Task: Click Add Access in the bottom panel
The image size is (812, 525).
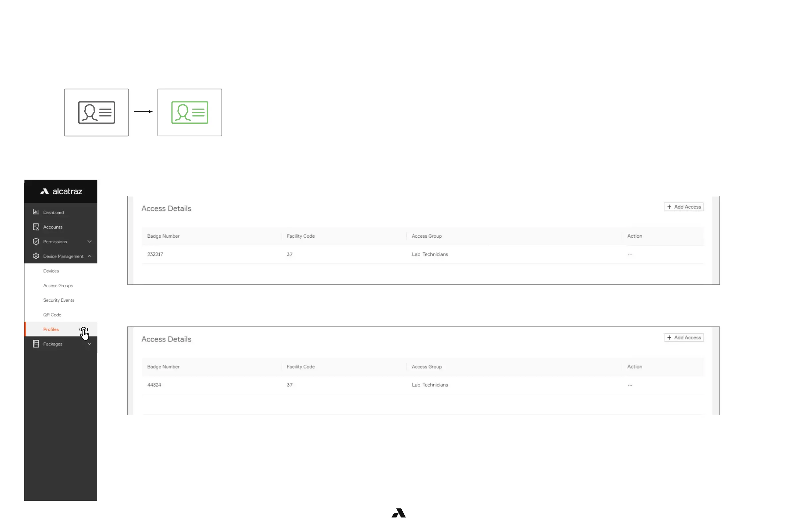Action: tap(684, 338)
